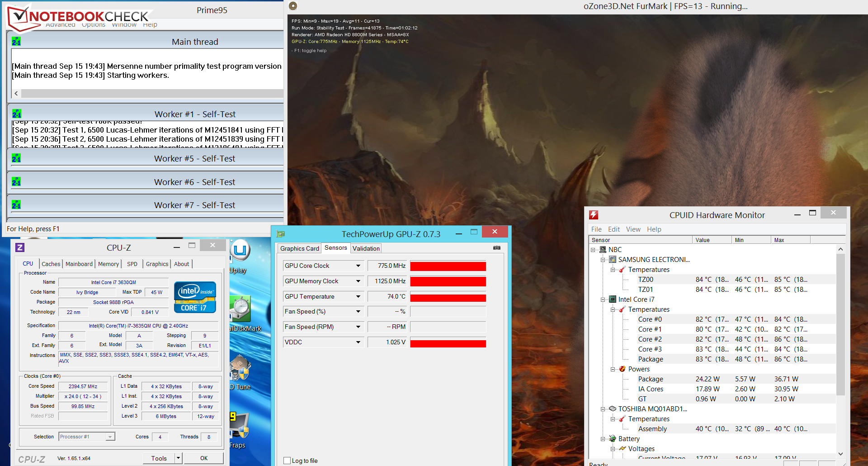Open the Uplay desktop shortcut

tap(239, 257)
